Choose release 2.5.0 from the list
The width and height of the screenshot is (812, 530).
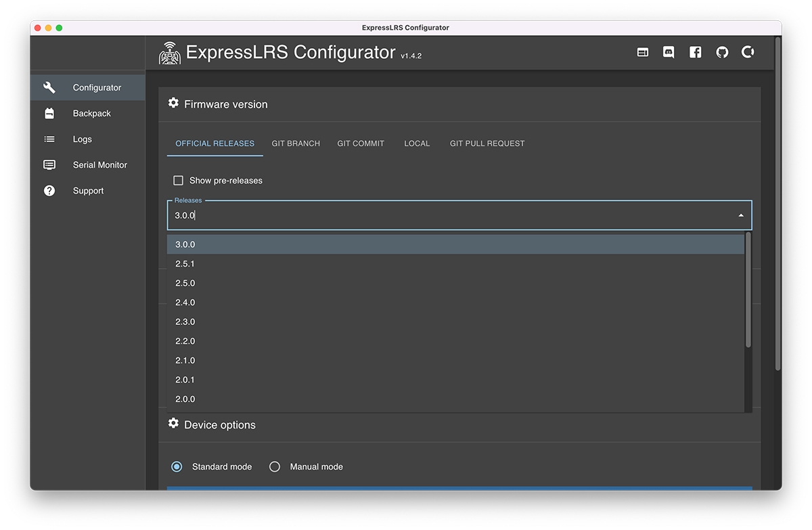click(x=455, y=283)
